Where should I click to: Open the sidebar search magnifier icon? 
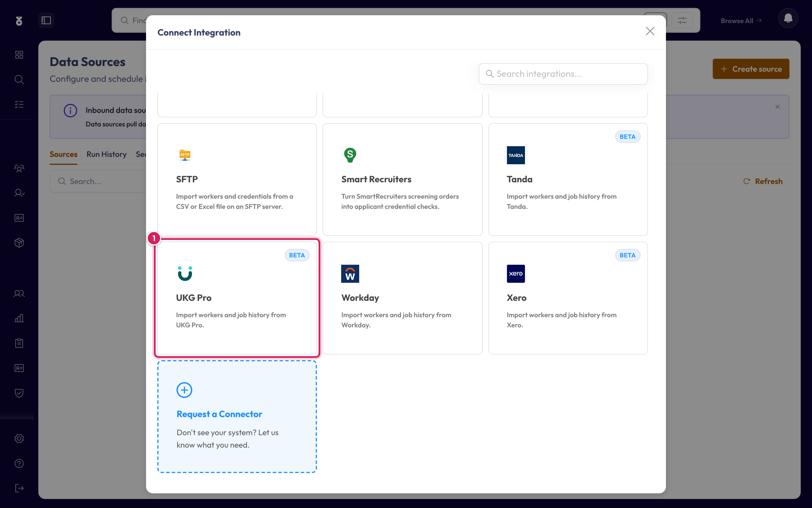(19, 80)
